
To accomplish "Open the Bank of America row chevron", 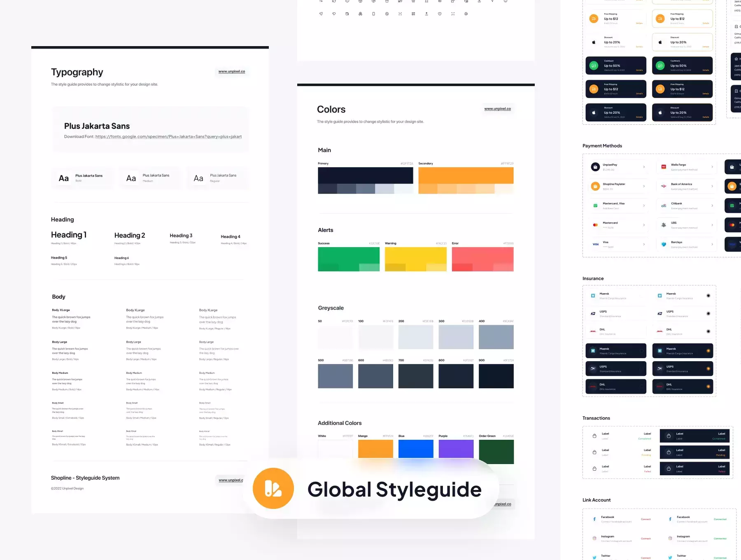I will pos(712,186).
